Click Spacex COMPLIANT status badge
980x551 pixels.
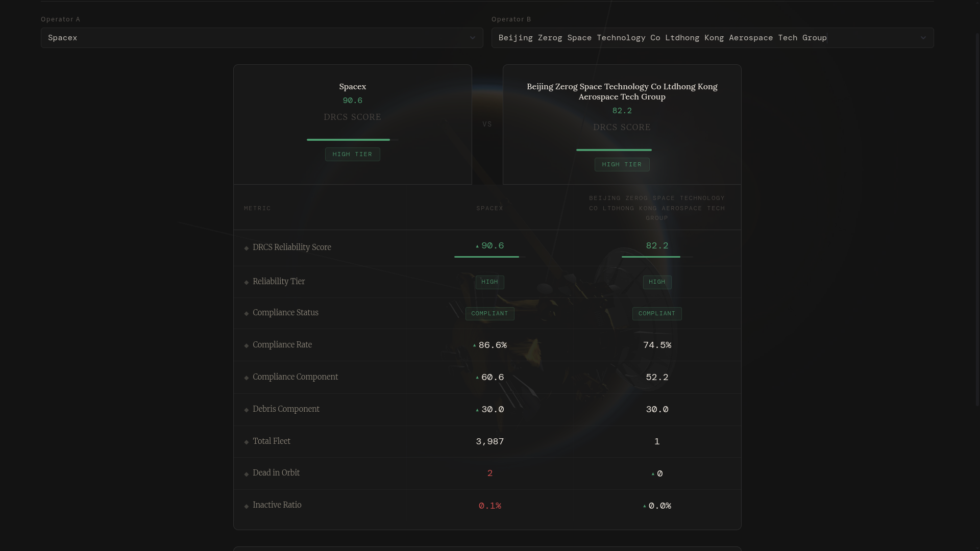(x=489, y=313)
